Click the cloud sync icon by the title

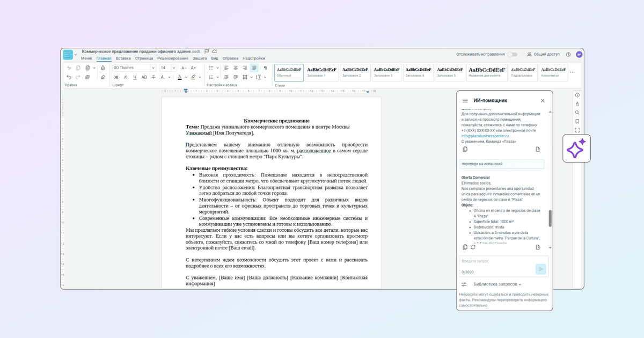(215, 52)
